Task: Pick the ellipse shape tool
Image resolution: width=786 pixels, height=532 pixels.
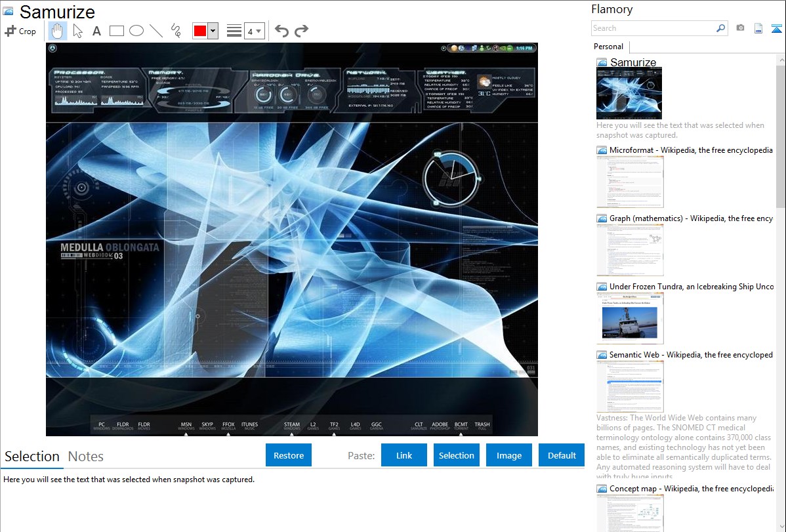Action: [x=136, y=31]
